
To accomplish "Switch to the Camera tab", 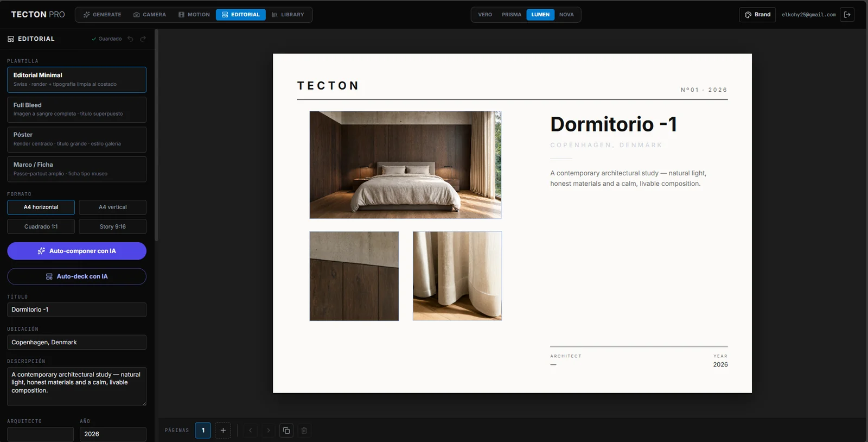I will [150, 15].
